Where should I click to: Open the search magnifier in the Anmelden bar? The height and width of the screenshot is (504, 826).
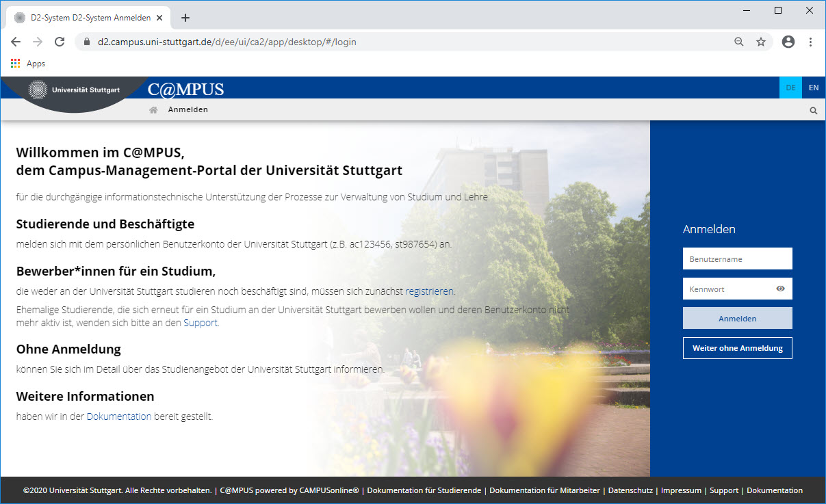[x=814, y=110]
